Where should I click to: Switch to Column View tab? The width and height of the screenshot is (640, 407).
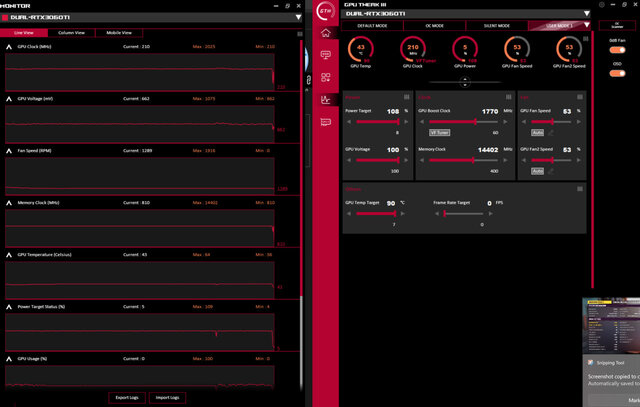point(72,33)
